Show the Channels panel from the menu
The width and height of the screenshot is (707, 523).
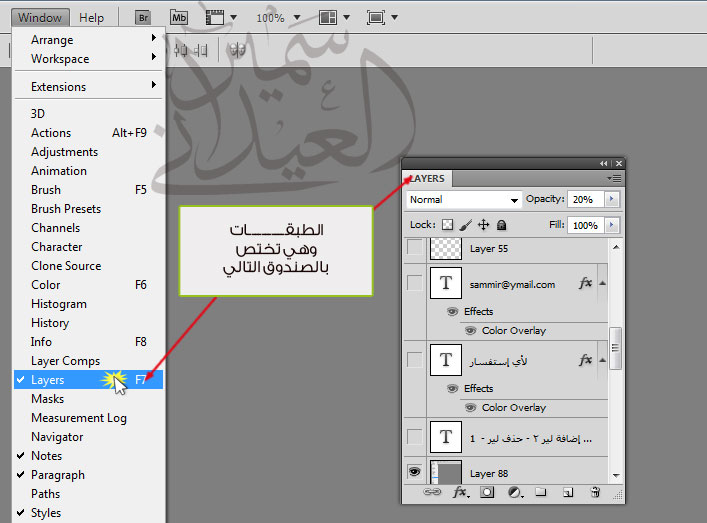tap(88, 228)
